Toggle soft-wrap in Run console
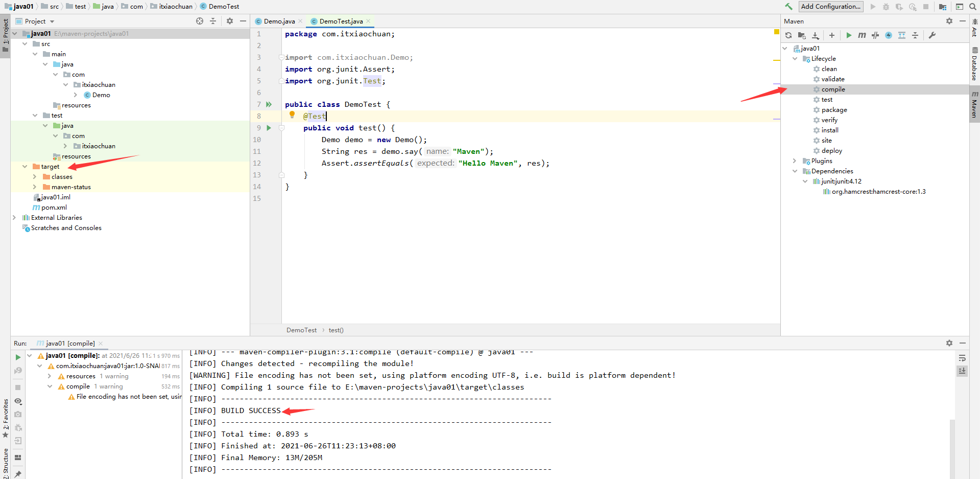Screen dimensions: 980x479 [x=962, y=358]
